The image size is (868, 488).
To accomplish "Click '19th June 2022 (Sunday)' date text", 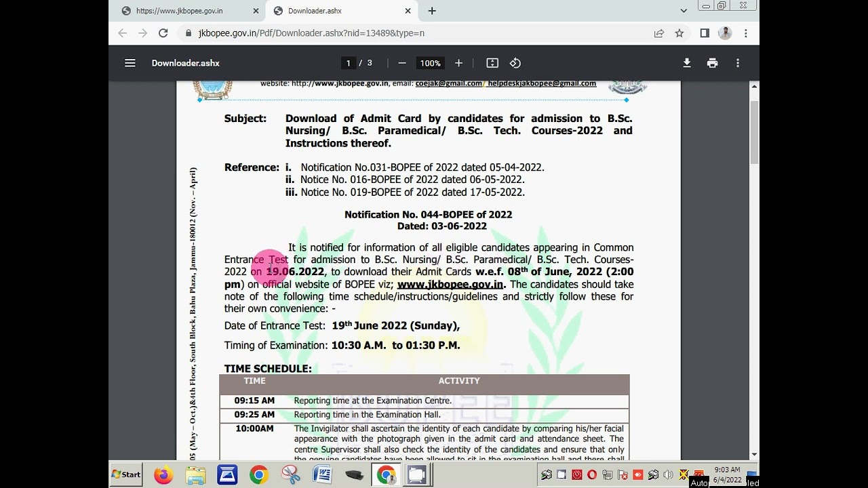I will [x=395, y=325].
